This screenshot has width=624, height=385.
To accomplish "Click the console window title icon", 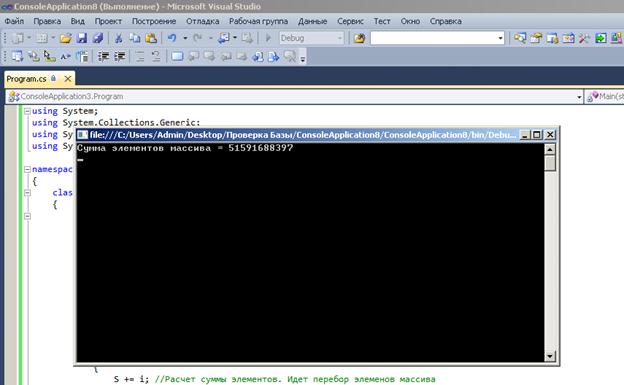I will click(x=82, y=135).
